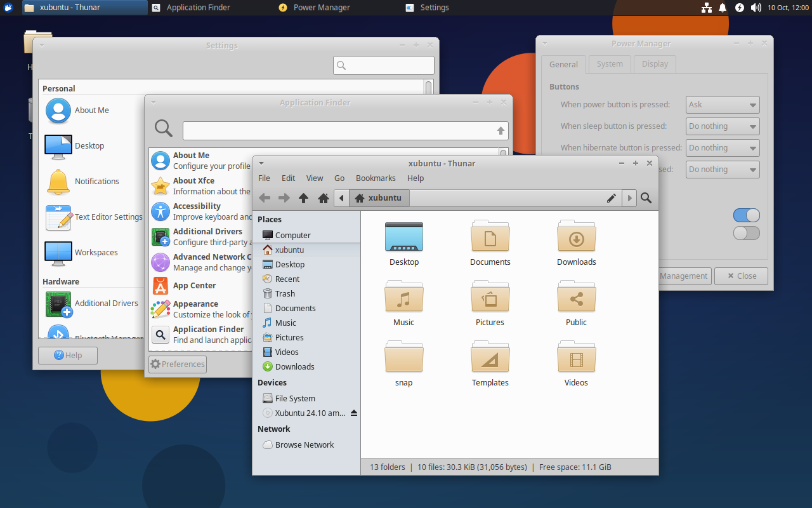Open Settings window menu arrow in titlebar

coord(42,45)
